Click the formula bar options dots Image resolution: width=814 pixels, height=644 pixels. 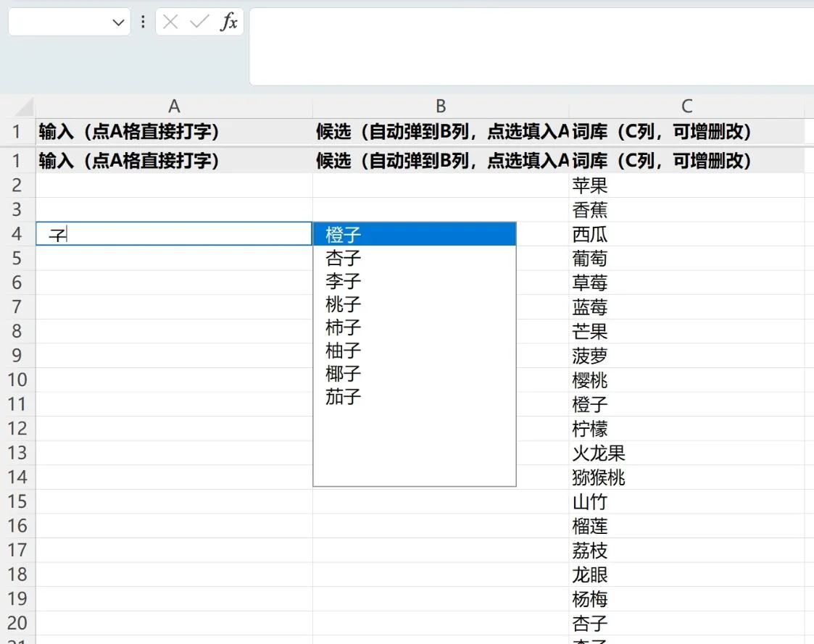143,22
